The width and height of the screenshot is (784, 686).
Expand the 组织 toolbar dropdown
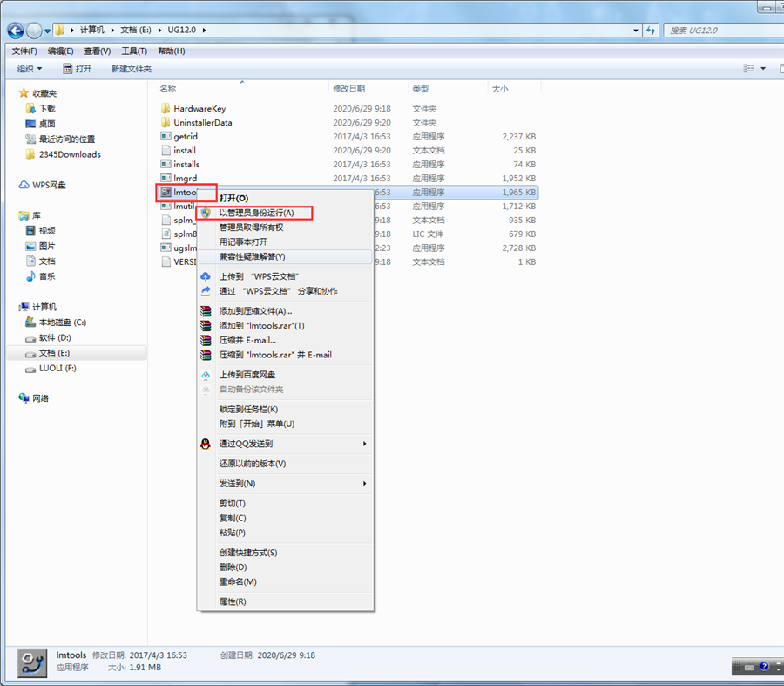click(x=30, y=69)
